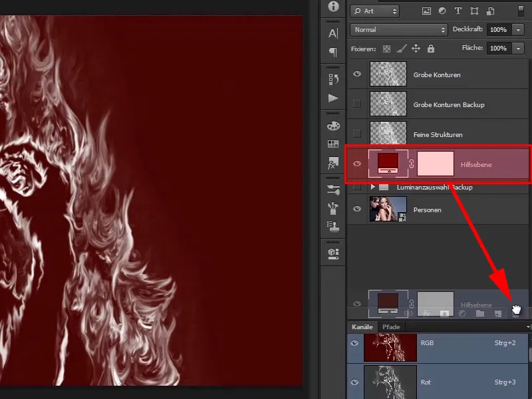Switch to the Kanäle tab
Viewport: 532px width, 399px height.
click(x=362, y=327)
